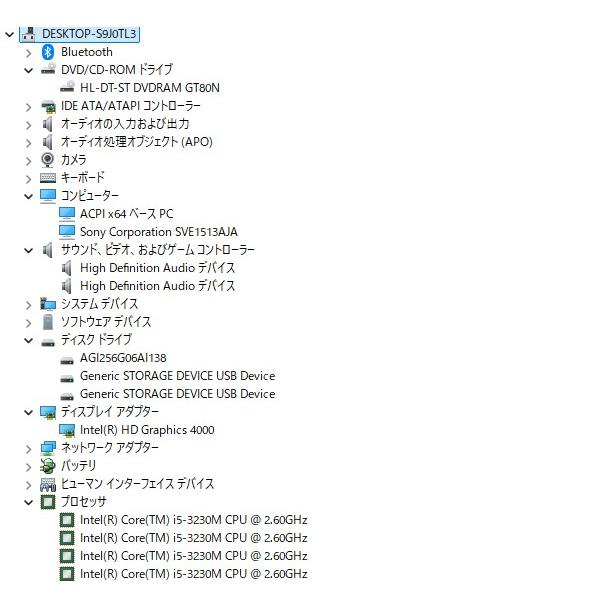The width and height of the screenshot is (608, 608).
Task: Click the オーディオの入力および出力 speaker icon
Action: 47,124
